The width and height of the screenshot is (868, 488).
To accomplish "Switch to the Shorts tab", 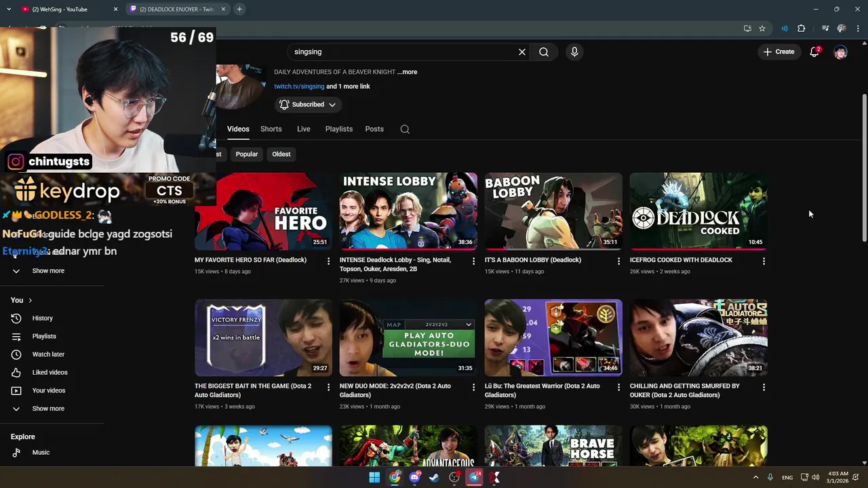I will (x=271, y=129).
